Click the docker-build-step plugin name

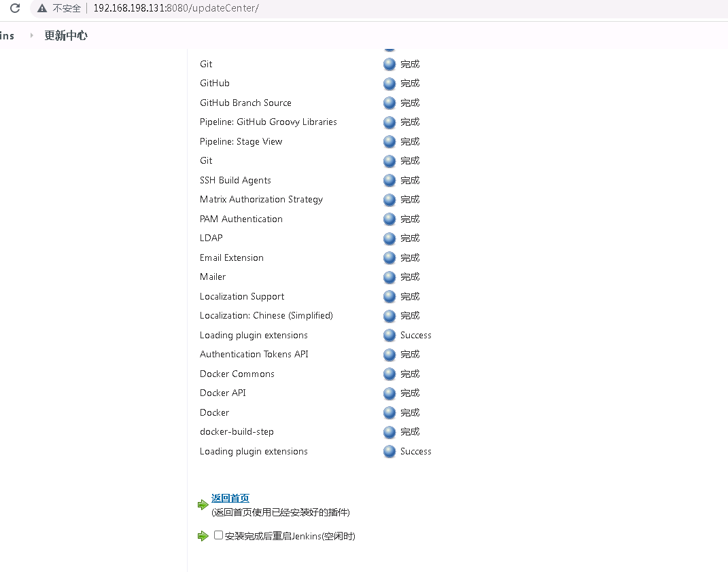[x=237, y=432]
